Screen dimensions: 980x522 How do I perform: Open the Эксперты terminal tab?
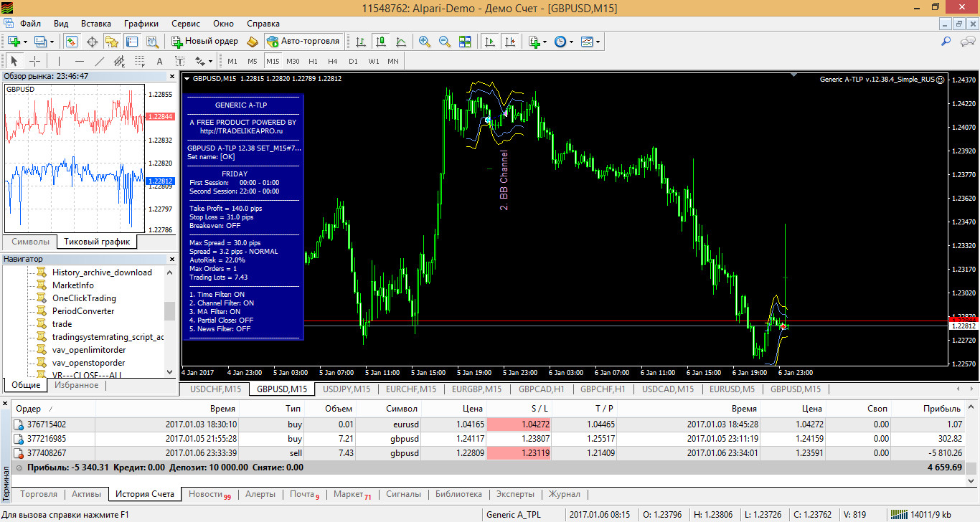pyautogui.click(x=515, y=494)
